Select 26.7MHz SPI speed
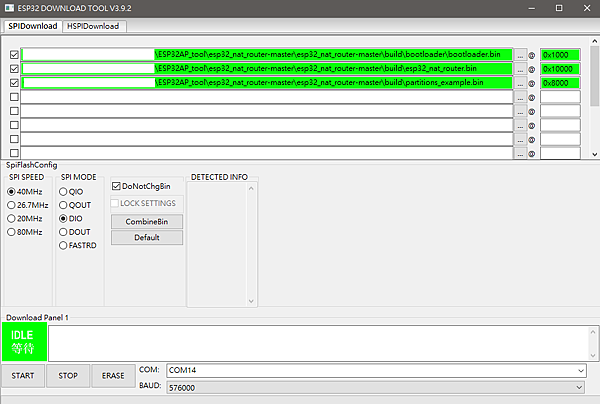 28,205
